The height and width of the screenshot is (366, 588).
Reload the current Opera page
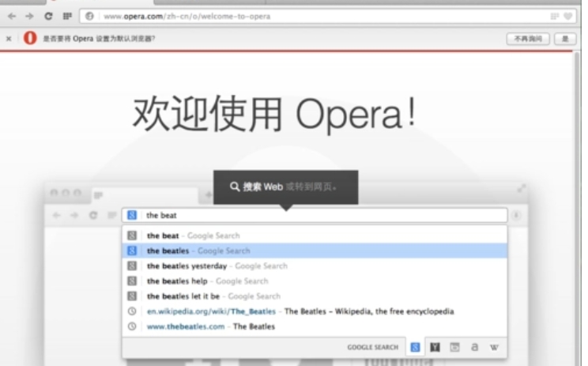coord(48,16)
